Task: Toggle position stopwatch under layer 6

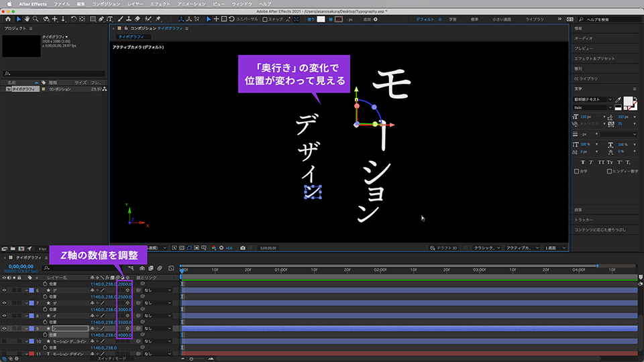Action: click(x=45, y=297)
